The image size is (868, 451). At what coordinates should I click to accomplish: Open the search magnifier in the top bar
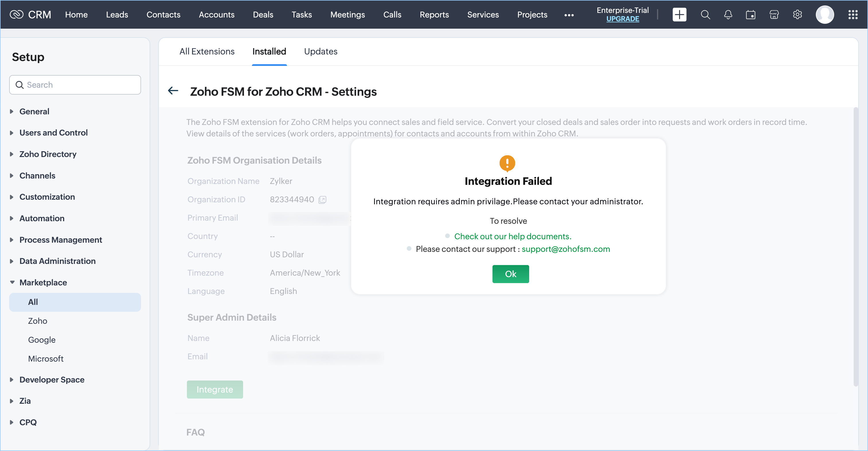coord(705,15)
